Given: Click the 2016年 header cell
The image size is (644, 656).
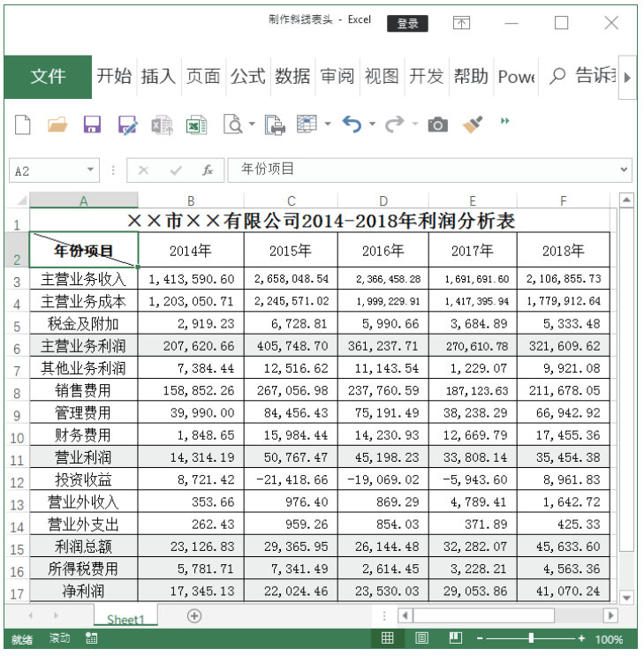Looking at the screenshot, I should point(383,250).
